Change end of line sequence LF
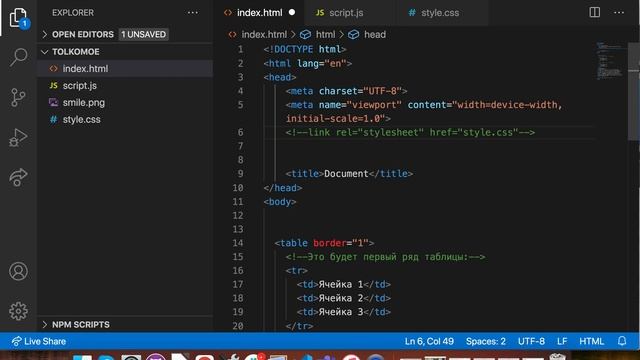Screen dimensions: 640x360 pyautogui.click(x=562, y=341)
